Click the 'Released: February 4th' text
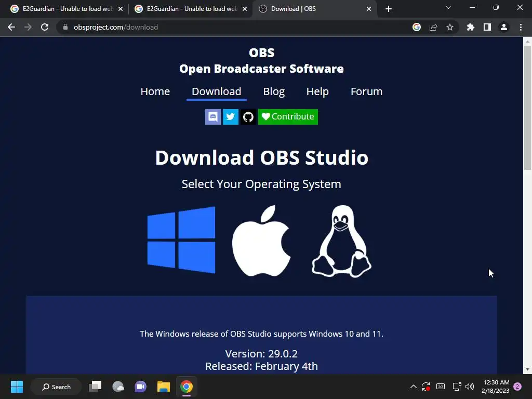The width and height of the screenshot is (532, 399). pos(262,366)
